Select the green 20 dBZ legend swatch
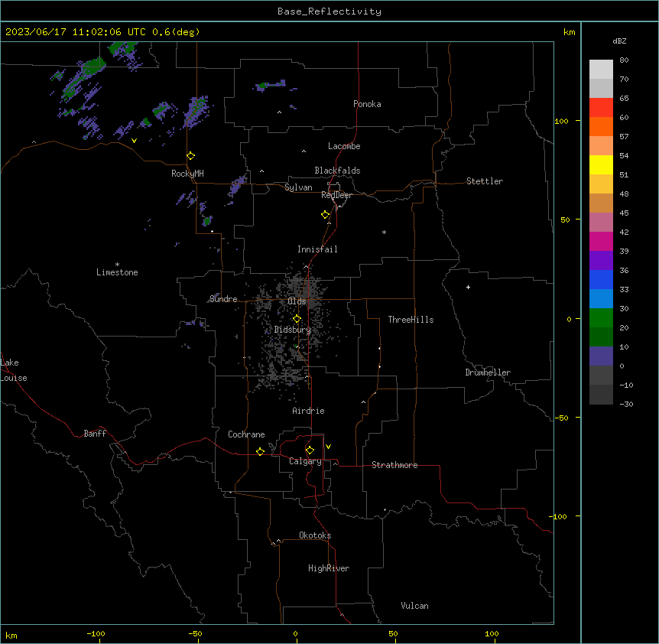 601,318
